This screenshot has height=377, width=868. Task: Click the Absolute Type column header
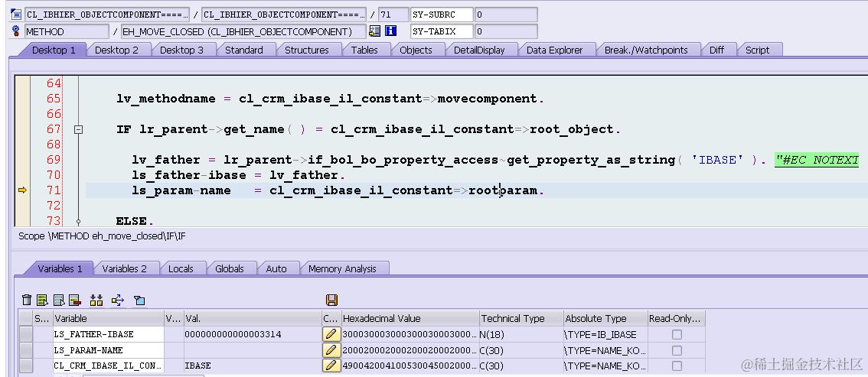(605, 318)
